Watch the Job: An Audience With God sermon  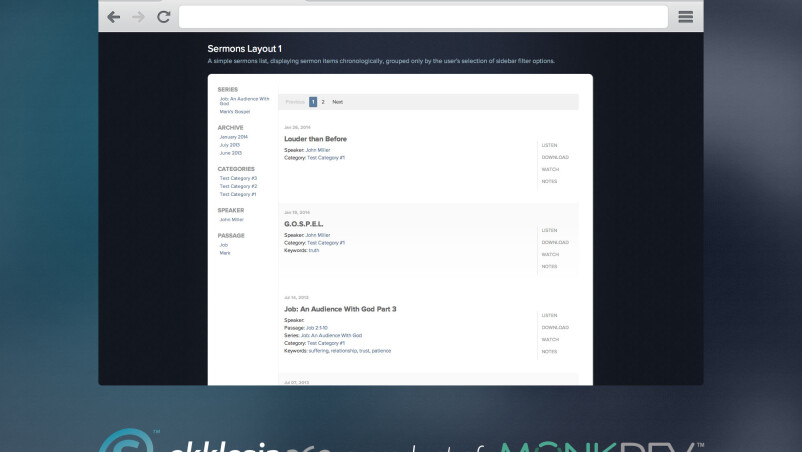coord(550,339)
